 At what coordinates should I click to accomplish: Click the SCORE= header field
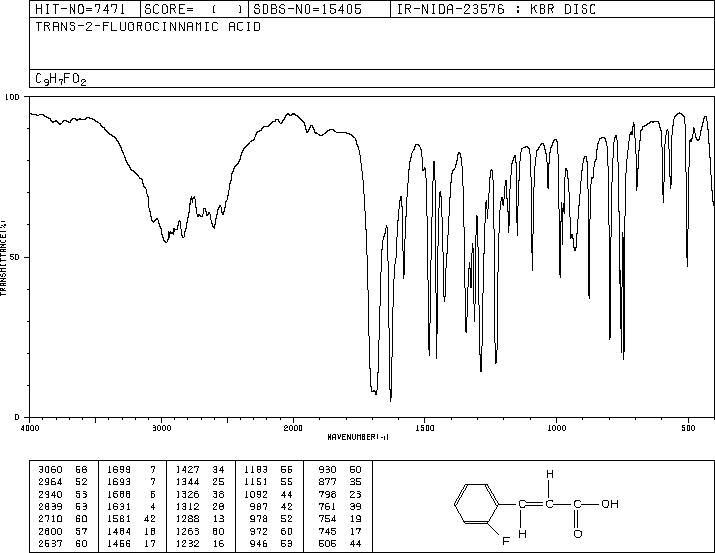coord(194,9)
